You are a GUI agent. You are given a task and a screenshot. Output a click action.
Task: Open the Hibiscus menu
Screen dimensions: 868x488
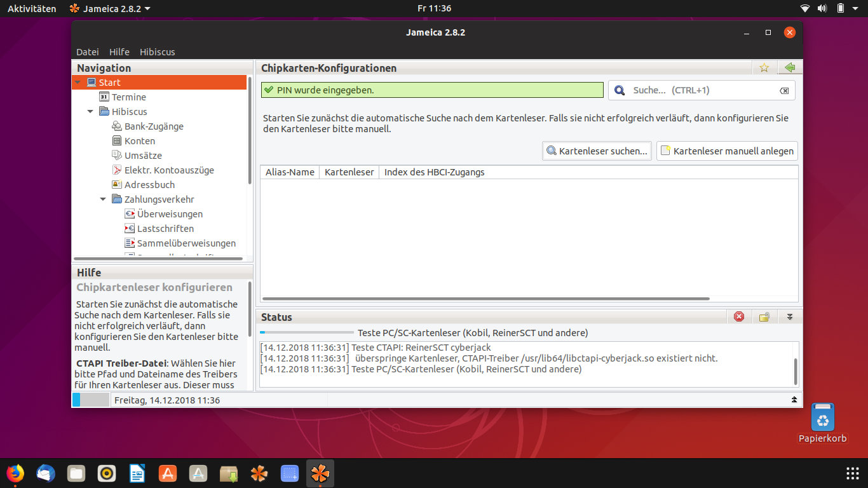(158, 52)
